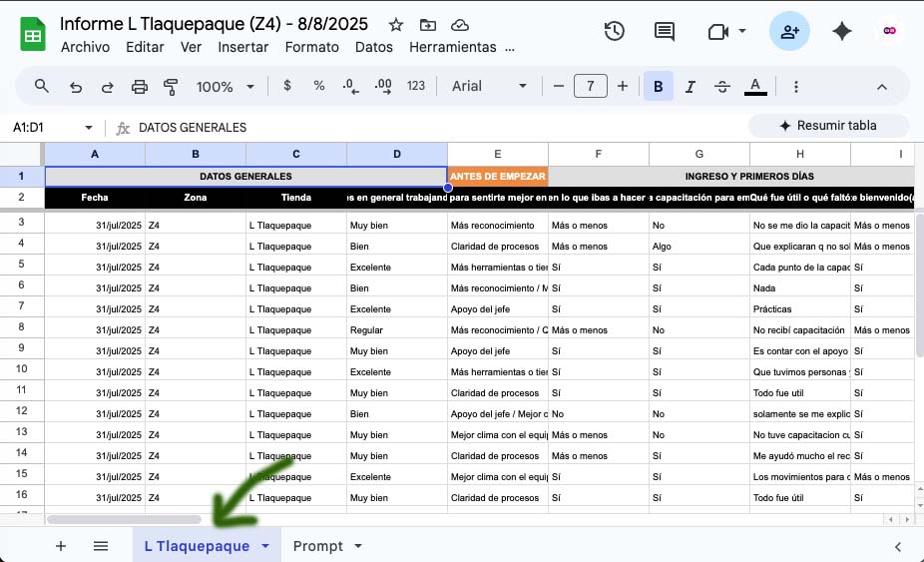Open the Insertar menu
The height and width of the screenshot is (562, 924).
click(242, 47)
